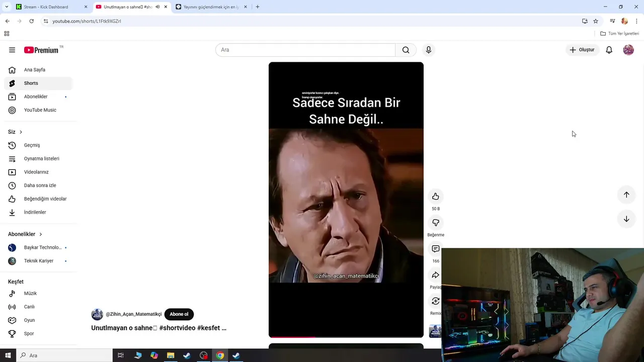
Task: Switch to Stream - Kick Dashboard tab
Action: pyautogui.click(x=52, y=7)
